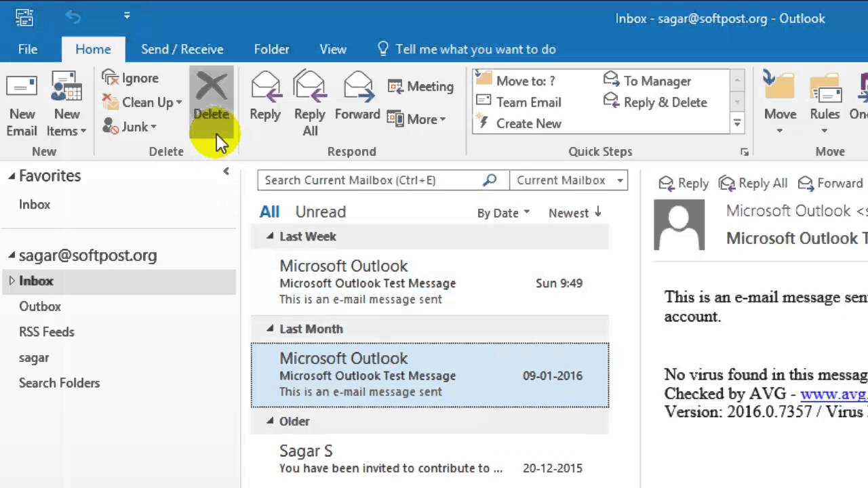Open the Sagar S message from 20-12-2015
The height and width of the screenshot is (488, 868).
[x=430, y=460]
